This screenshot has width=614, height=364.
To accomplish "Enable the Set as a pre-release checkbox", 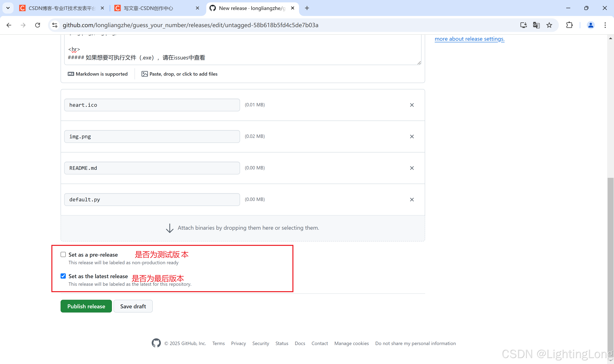I will point(63,254).
